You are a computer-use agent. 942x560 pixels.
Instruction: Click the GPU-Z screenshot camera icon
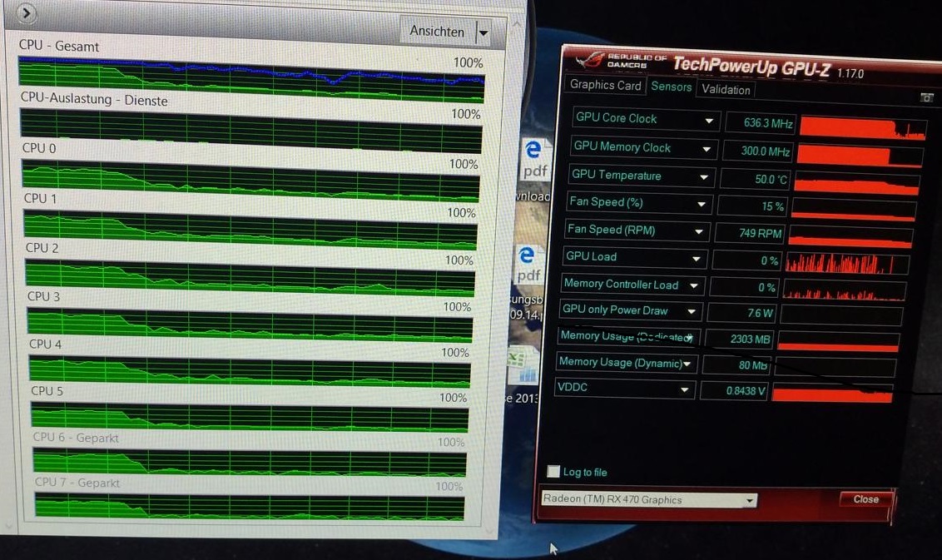pos(927,97)
